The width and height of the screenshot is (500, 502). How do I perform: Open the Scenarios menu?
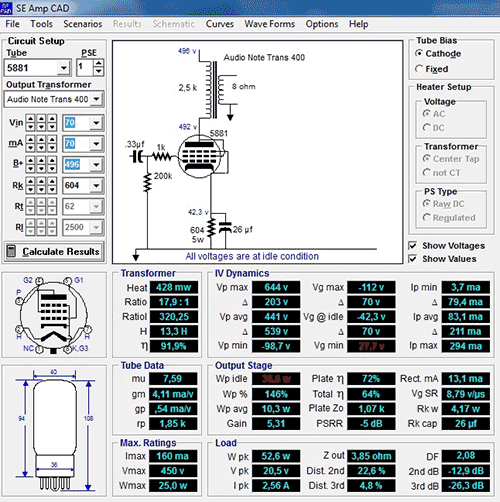pyautogui.click(x=83, y=24)
